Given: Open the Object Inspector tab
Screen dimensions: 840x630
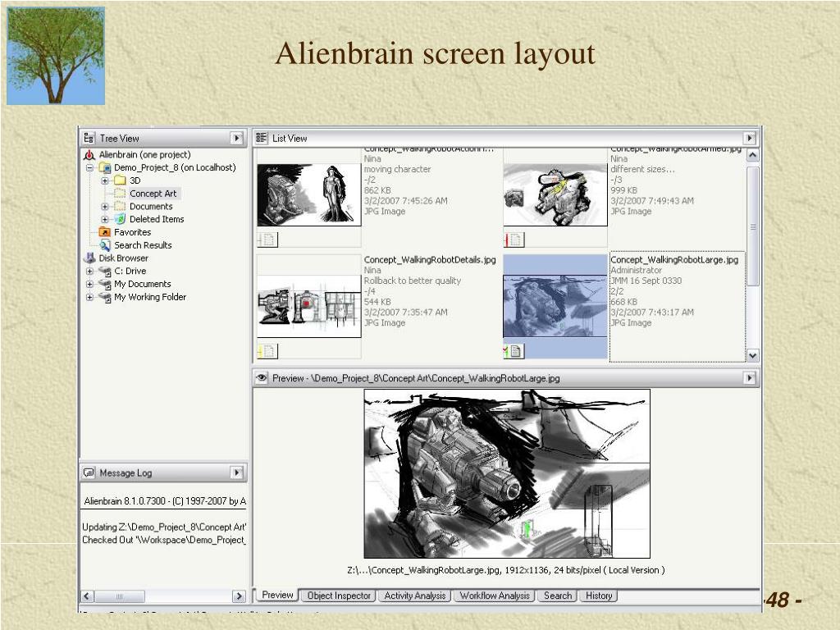Looking at the screenshot, I should [x=339, y=596].
